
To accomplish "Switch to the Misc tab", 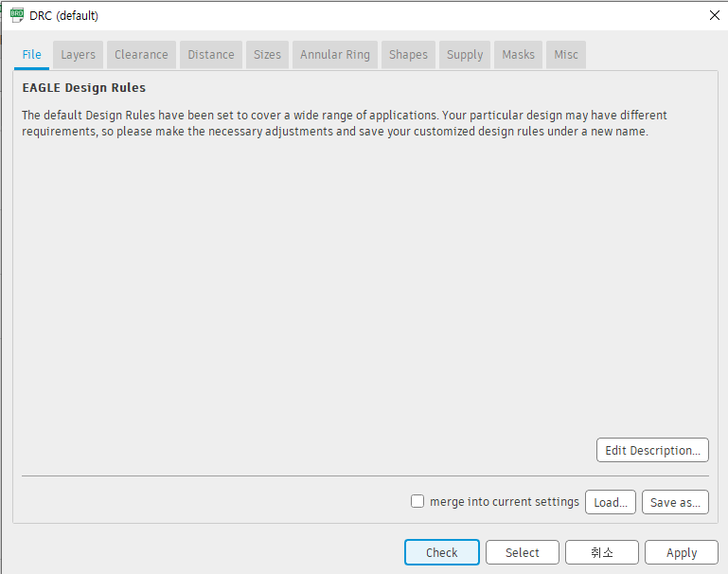I will click(x=566, y=55).
